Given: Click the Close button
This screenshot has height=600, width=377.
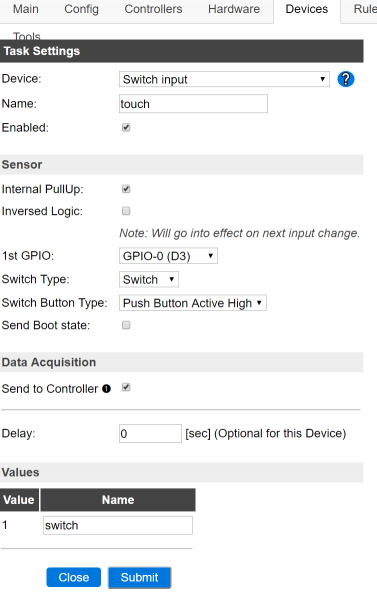Looking at the screenshot, I should [x=73, y=577].
